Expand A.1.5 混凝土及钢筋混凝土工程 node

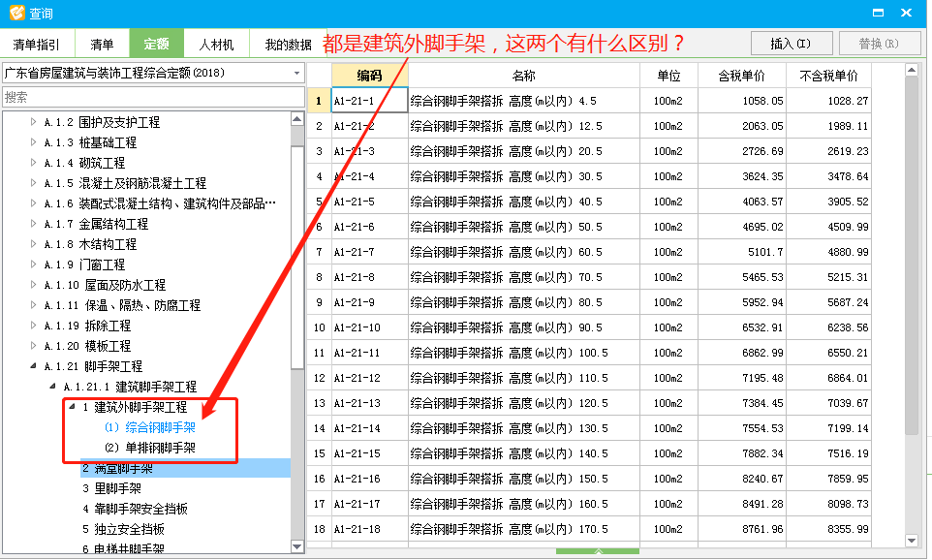tap(33, 182)
